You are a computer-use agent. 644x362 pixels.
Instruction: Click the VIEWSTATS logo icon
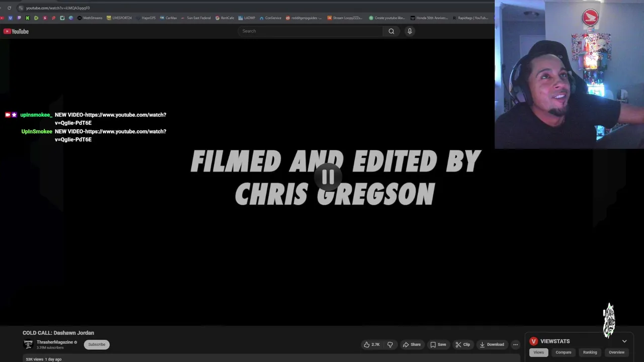click(533, 341)
